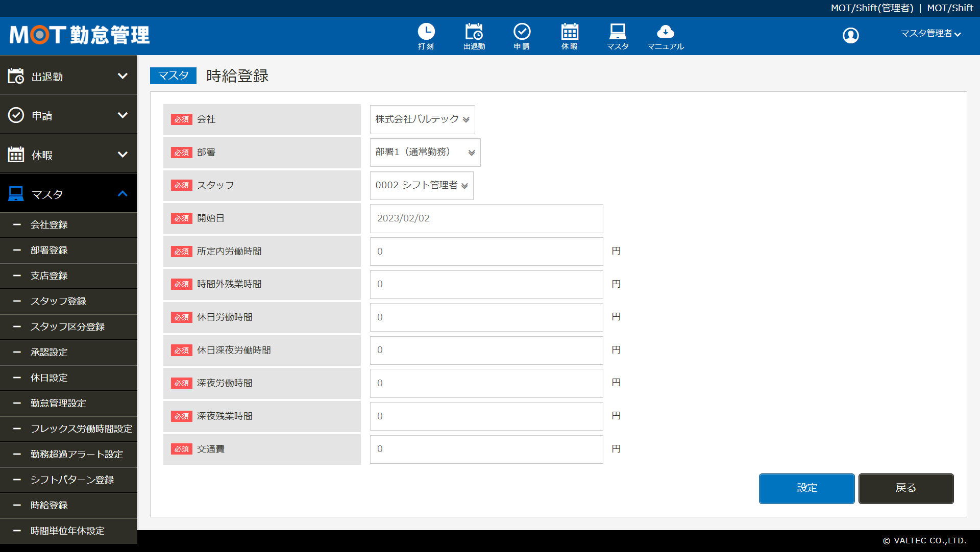The height and width of the screenshot is (552, 980).
Task: Click the 時給登録 page title
Action: tap(237, 76)
